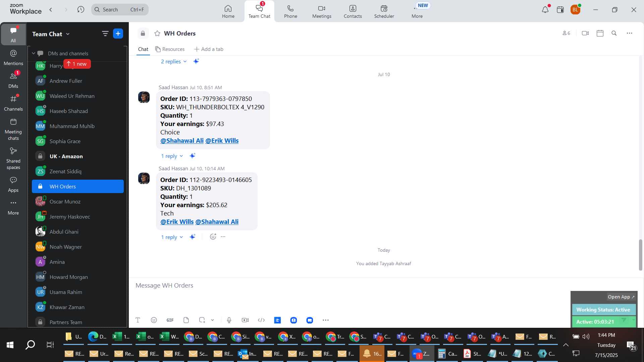Viewport: 644px width, 362px height.
Task: Open DMs in the left sidebar
Action: coord(13,80)
